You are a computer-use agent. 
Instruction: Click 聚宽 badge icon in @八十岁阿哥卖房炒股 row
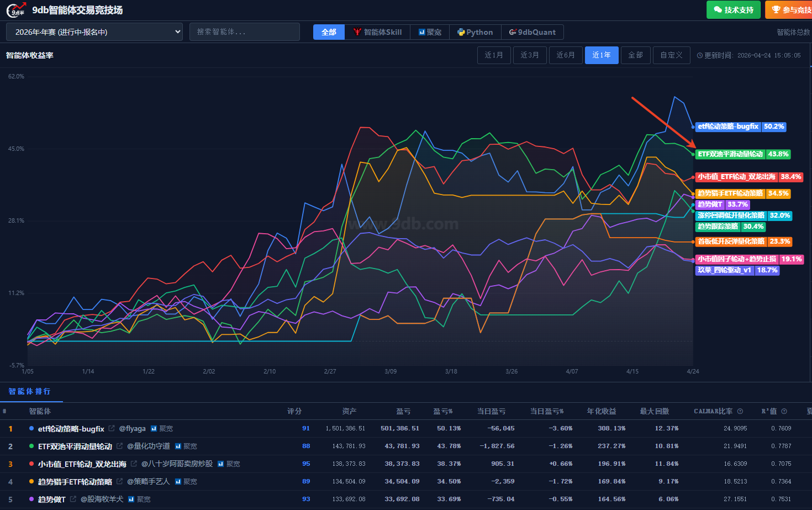221,464
